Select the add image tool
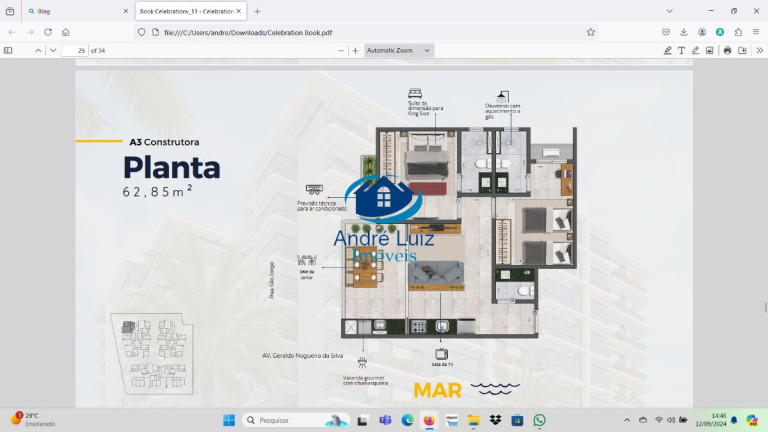This screenshot has width=768, height=432. click(x=710, y=50)
